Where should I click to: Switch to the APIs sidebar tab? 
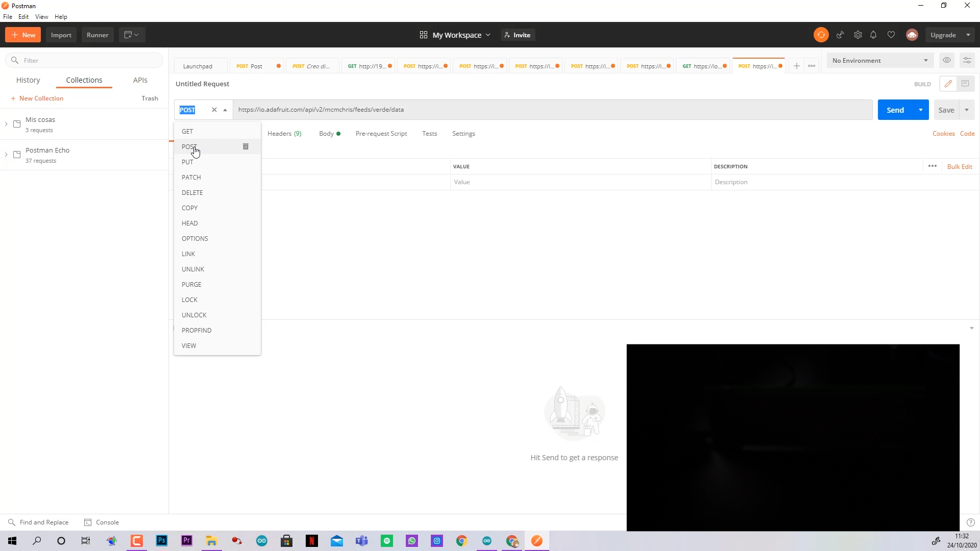click(x=140, y=80)
